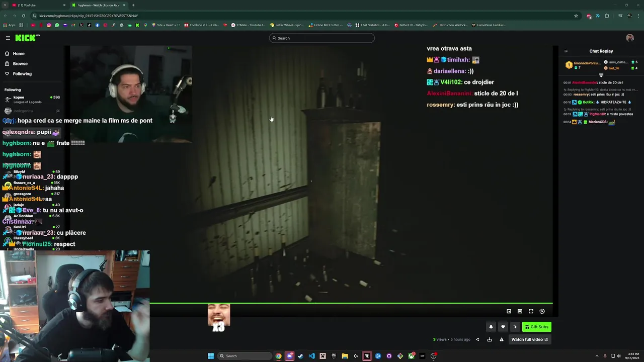The width and height of the screenshot is (644, 362).
Task: Follow channel with heart button
Action: point(503,327)
